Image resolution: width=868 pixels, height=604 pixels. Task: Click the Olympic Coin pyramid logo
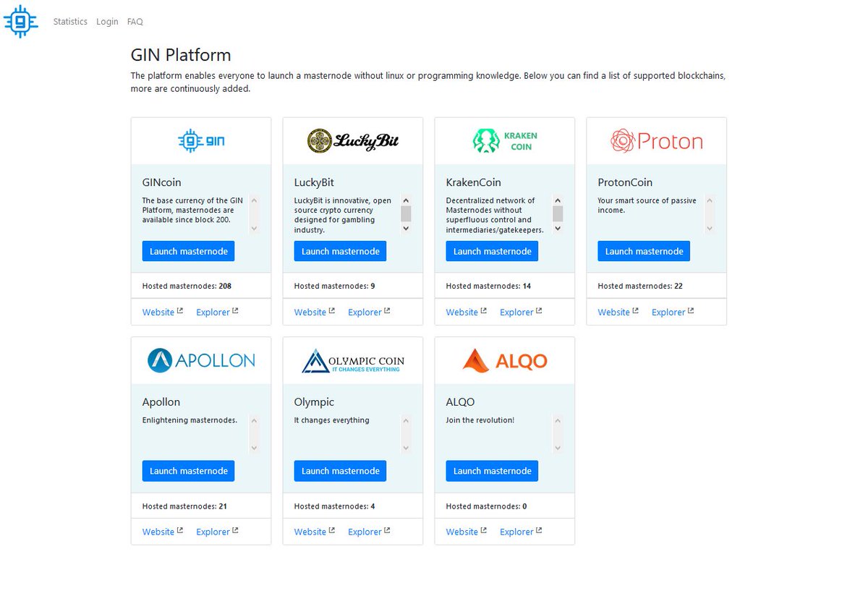pyautogui.click(x=352, y=360)
